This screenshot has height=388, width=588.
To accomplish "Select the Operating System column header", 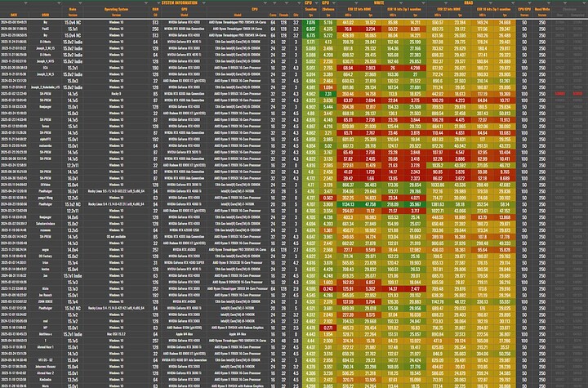I will point(116,9).
